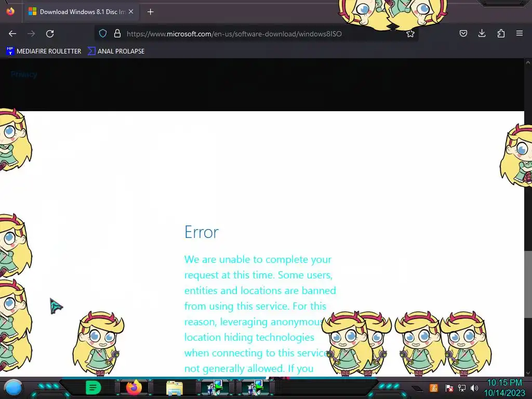This screenshot has height=399, width=532.
Task: Open the MEDIAFIRE ROULETTER bookmark
Action: pos(44,51)
